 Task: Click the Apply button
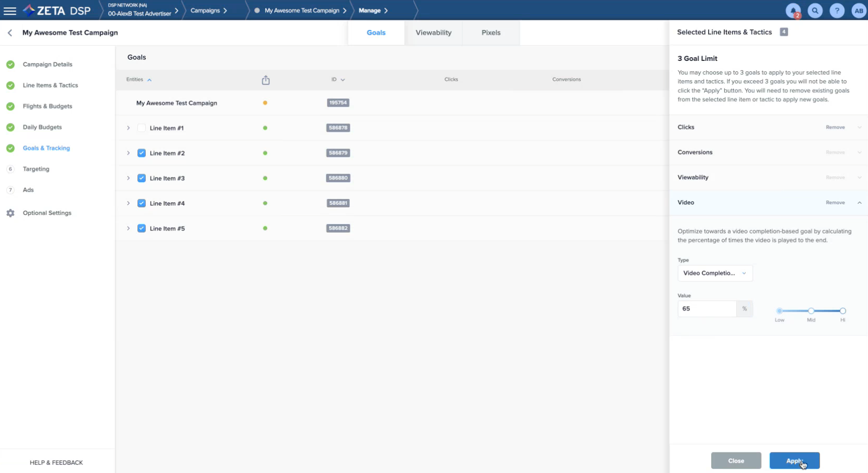[x=794, y=460]
